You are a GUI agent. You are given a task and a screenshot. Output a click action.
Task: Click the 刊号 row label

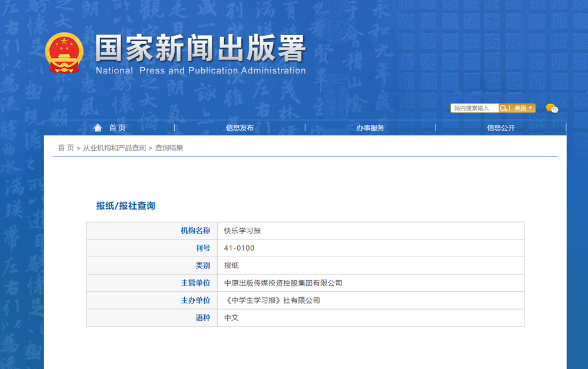click(x=203, y=248)
